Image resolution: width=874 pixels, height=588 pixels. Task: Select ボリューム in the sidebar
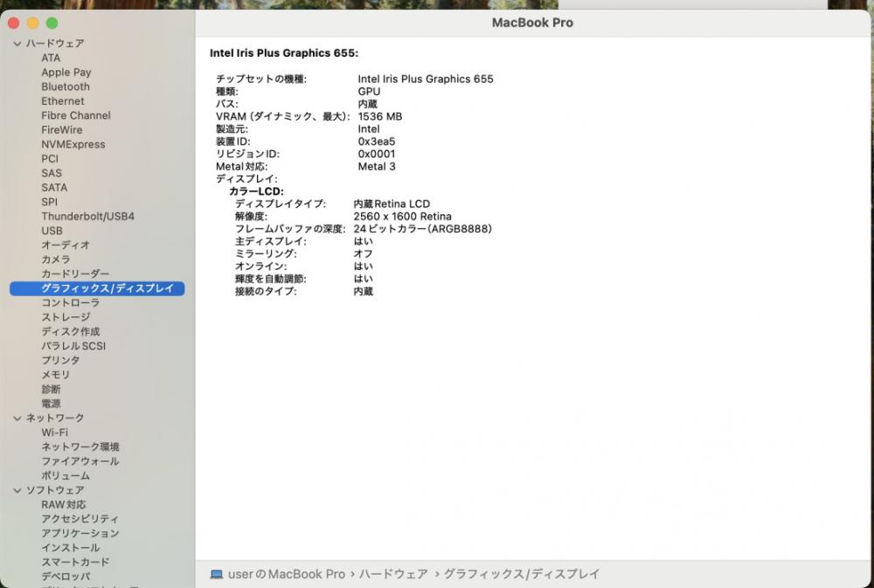click(x=66, y=476)
